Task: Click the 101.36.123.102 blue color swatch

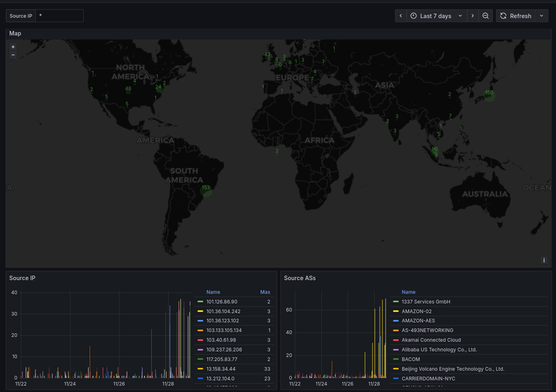Action: [x=200, y=321]
